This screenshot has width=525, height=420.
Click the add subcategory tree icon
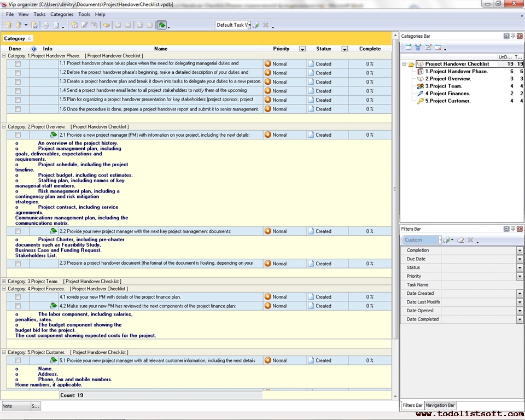[418, 48]
